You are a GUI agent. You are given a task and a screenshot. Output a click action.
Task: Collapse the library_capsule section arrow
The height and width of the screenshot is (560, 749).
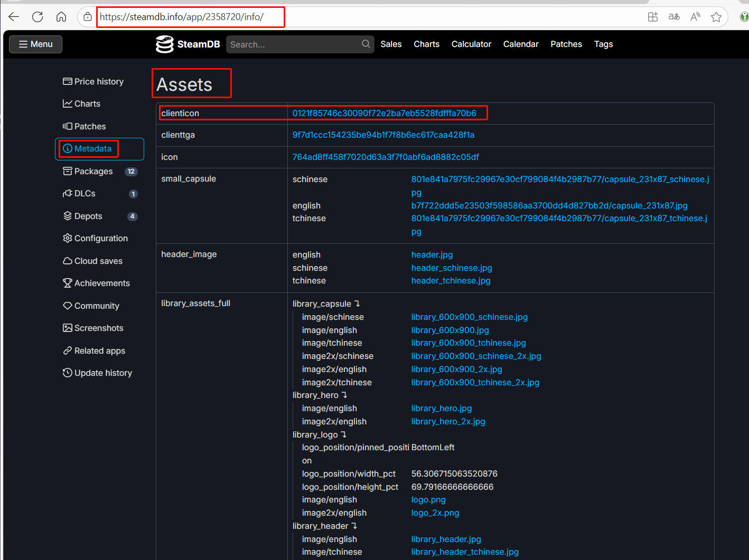tap(357, 303)
